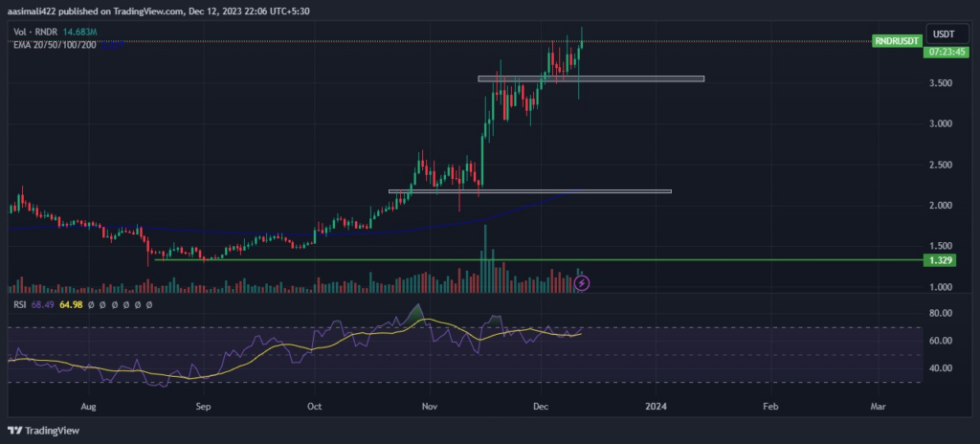The width and height of the screenshot is (980, 444).
Task: Select the lower rectangle zone near 2.200
Action: click(x=530, y=191)
